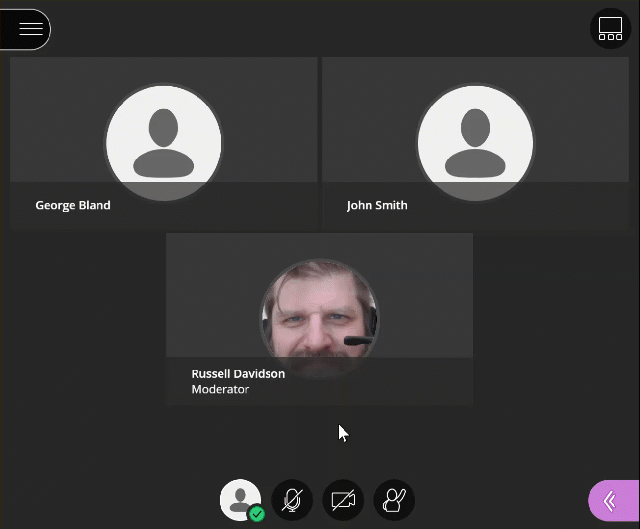Open My Status and Settings avatar

point(239,499)
